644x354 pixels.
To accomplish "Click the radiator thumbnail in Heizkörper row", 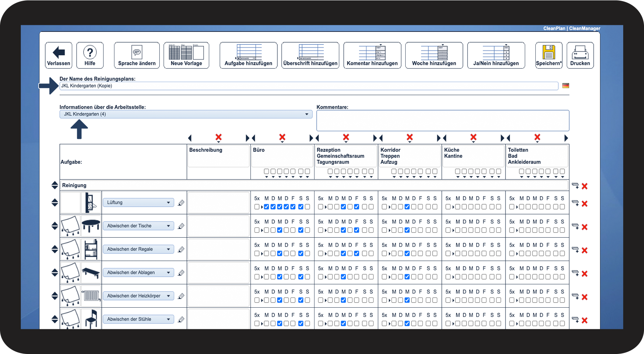I will point(91,296).
